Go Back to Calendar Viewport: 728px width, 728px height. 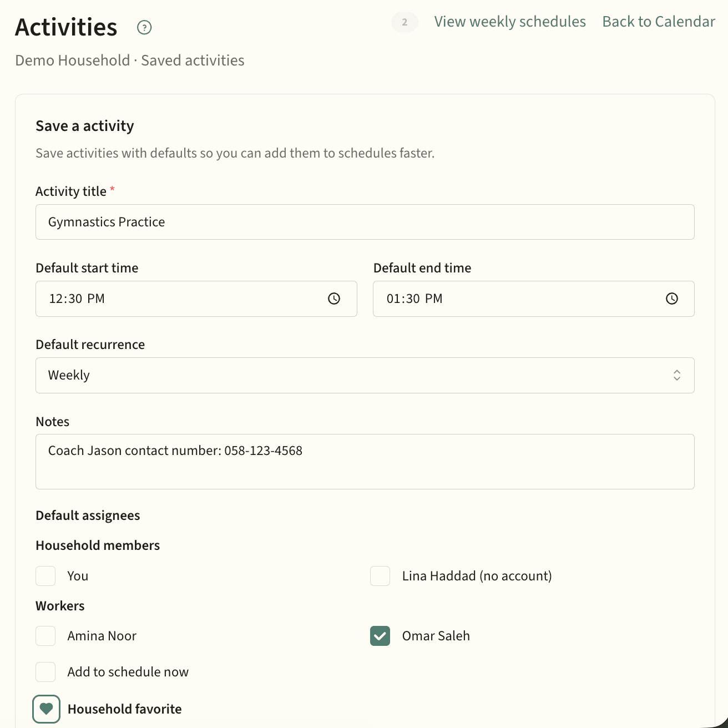(658, 22)
